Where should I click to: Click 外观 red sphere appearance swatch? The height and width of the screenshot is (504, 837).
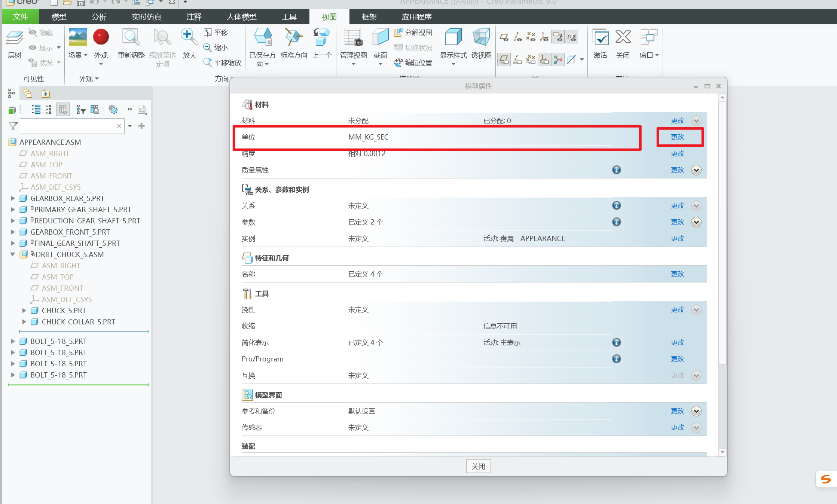101,37
